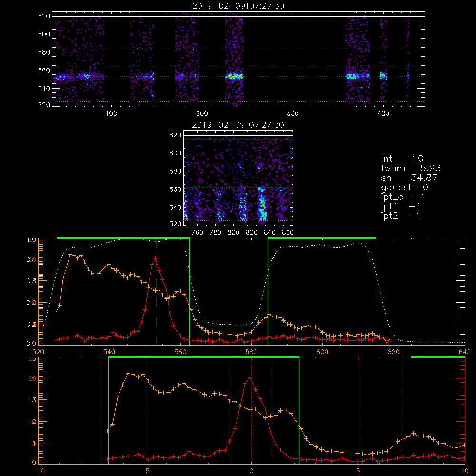Click x-axis label '840' on middle image
This screenshot has height=476, width=476.
[269, 233]
